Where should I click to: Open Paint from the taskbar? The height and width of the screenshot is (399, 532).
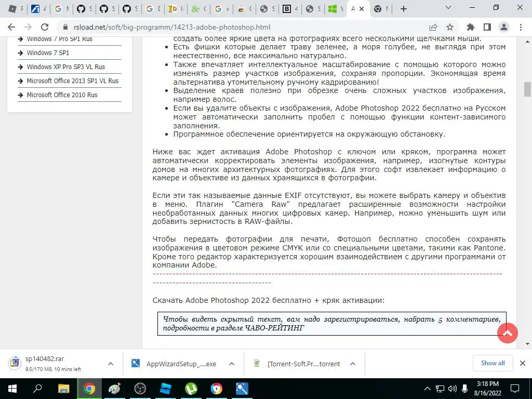tap(115, 389)
